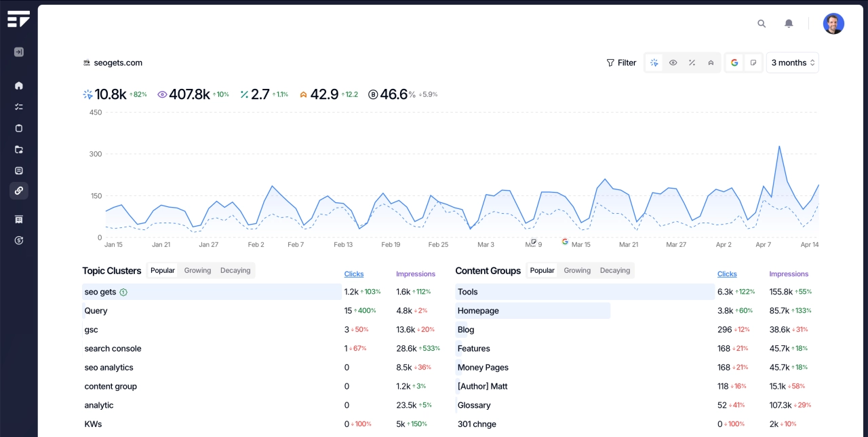868x437 pixels.
Task: Click the search magnifier icon
Action: pos(762,24)
